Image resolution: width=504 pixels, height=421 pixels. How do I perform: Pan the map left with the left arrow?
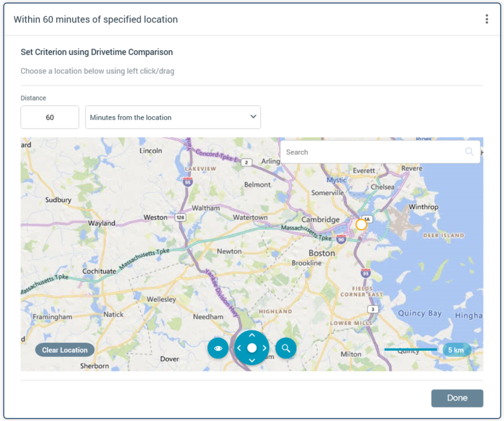click(239, 348)
